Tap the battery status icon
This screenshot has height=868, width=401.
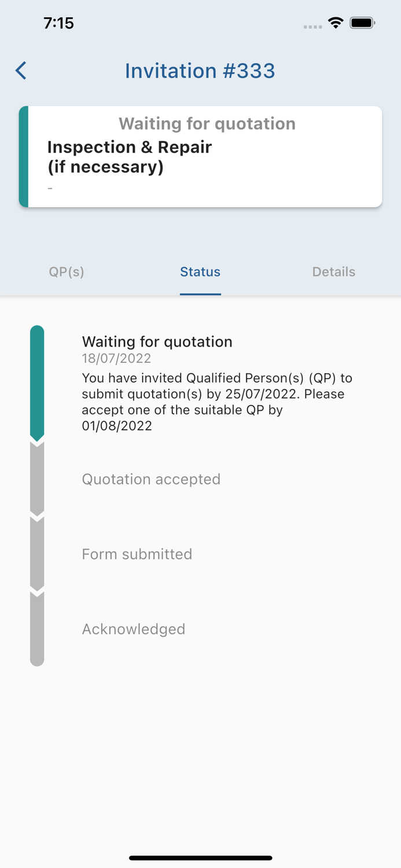pos(362,23)
